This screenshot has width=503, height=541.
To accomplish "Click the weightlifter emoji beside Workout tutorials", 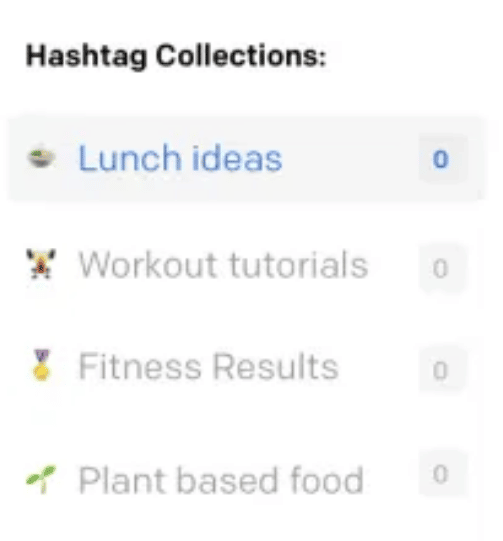I will (x=41, y=264).
